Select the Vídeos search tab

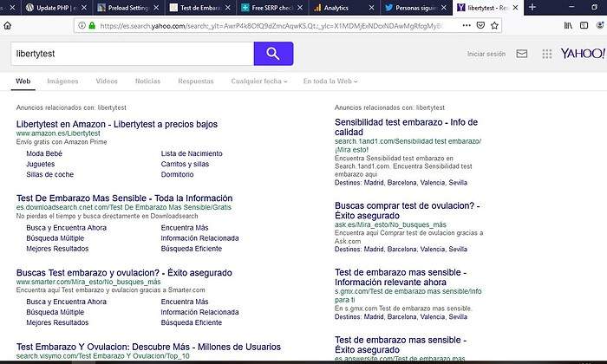click(x=107, y=81)
